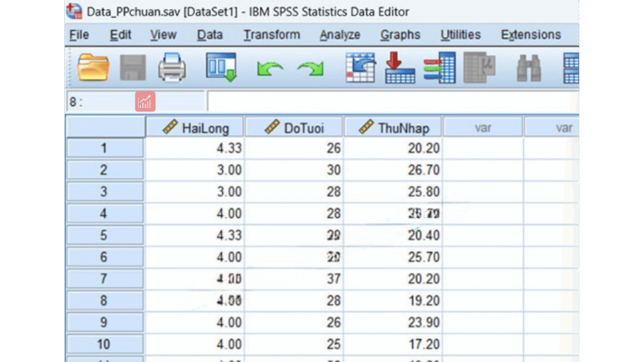The height and width of the screenshot is (362, 644).
Task: Open the File menu
Action: click(79, 35)
